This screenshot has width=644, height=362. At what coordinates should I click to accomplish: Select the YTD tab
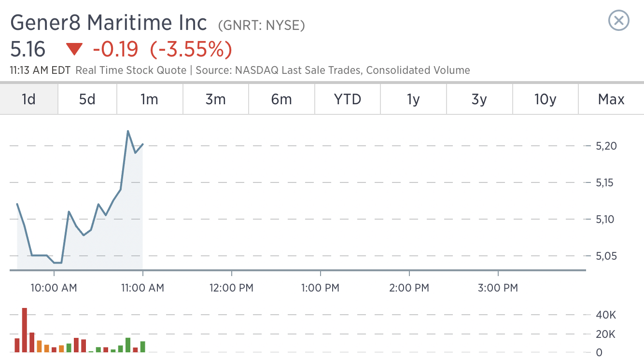coord(348,99)
